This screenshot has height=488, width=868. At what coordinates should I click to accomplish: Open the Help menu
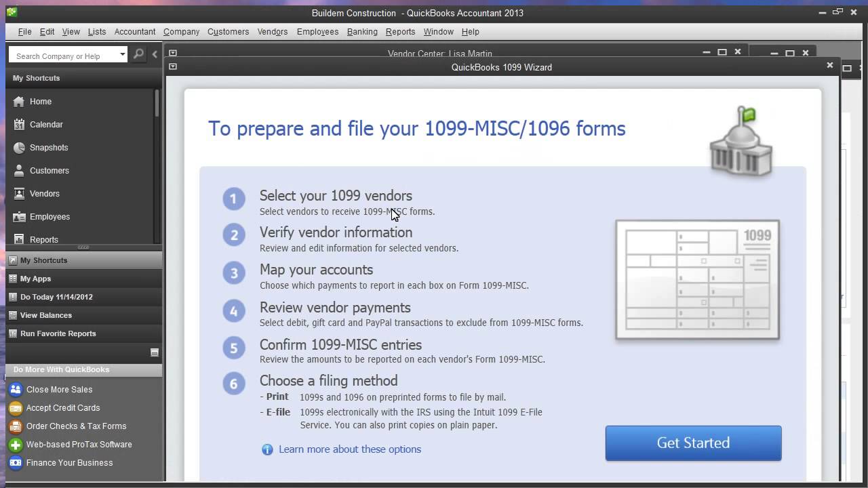point(471,32)
